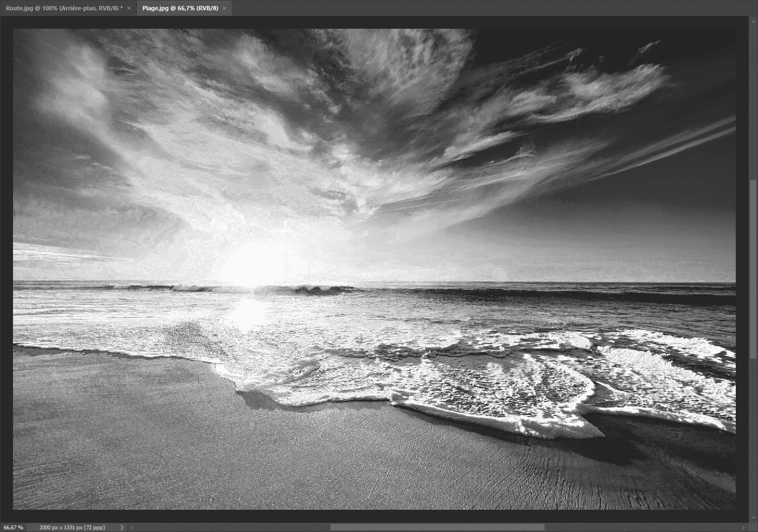Click the horizontal scrollbar thumb

point(437,527)
